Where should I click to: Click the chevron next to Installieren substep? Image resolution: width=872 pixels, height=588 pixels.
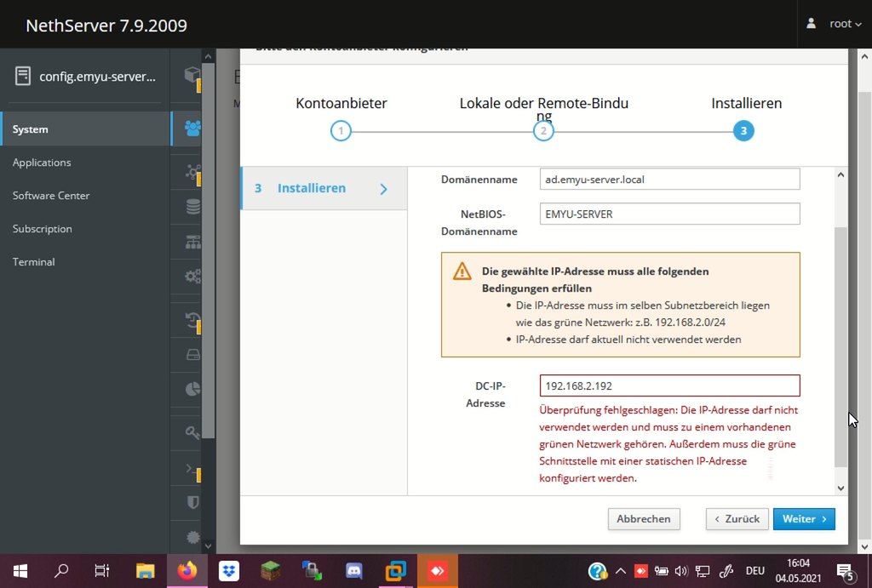tap(384, 189)
